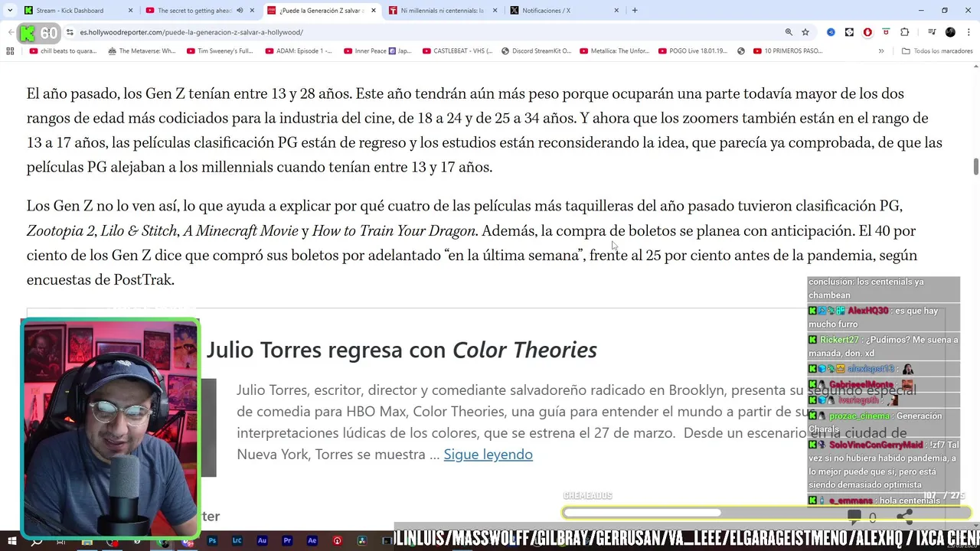This screenshot has width=980, height=551.
Task: Click the URL address bar
Action: 429,32
